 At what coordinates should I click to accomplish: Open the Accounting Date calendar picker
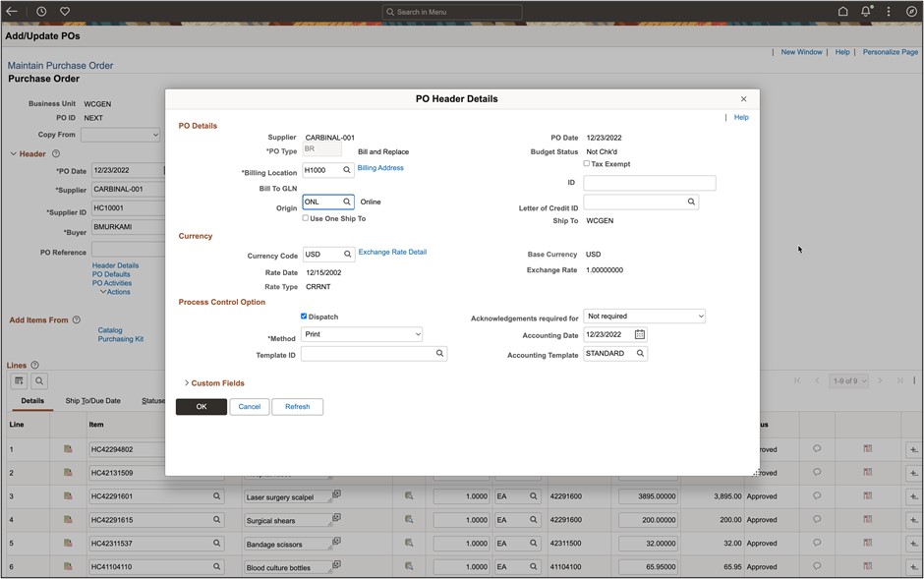tap(639, 334)
